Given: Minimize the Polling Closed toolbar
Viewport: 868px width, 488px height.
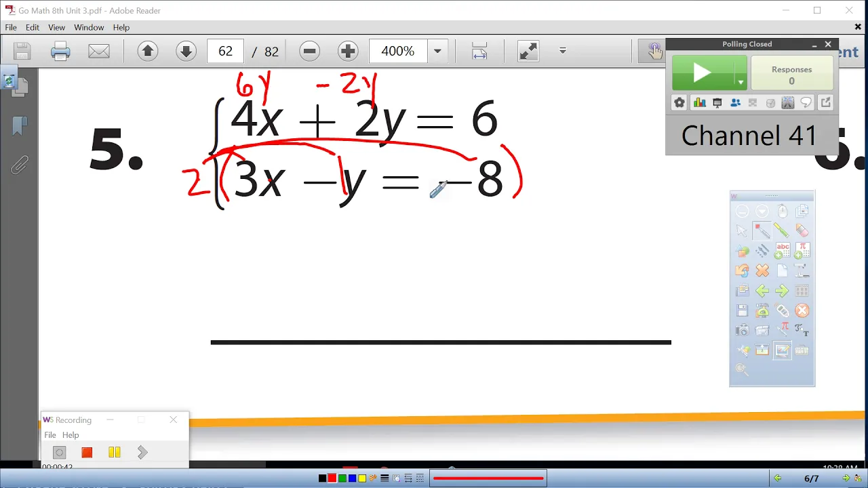Looking at the screenshot, I should point(814,45).
